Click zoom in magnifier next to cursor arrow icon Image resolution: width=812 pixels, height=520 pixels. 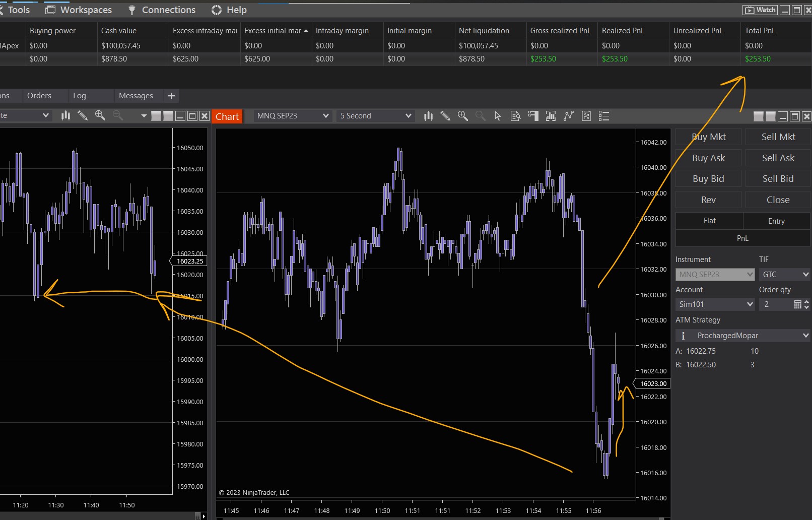pyautogui.click(x=463, y=116)
